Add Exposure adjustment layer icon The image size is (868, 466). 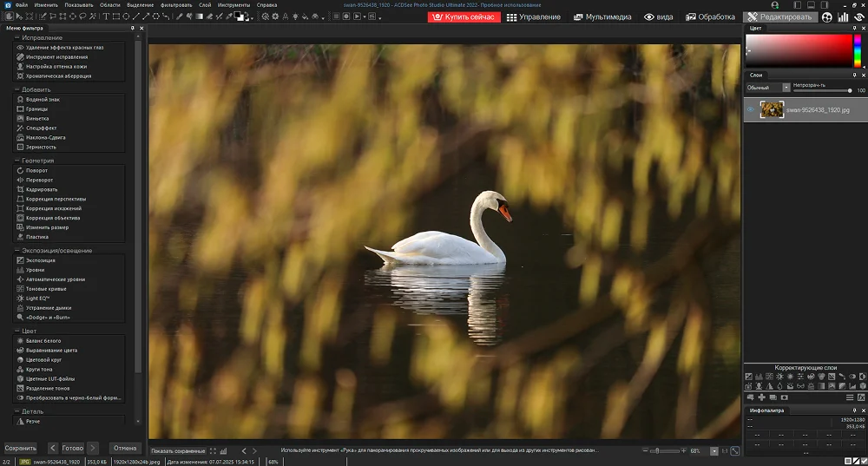point(748,377)
